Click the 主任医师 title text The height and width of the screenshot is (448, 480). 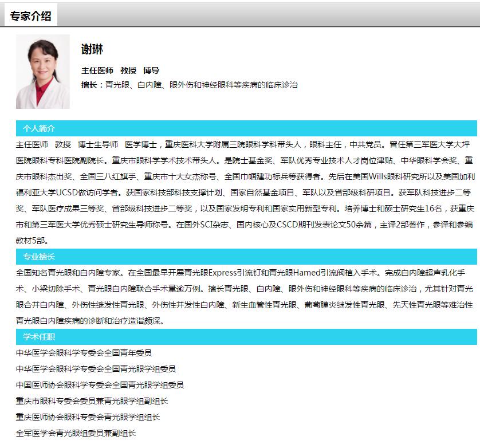[97, 70]
